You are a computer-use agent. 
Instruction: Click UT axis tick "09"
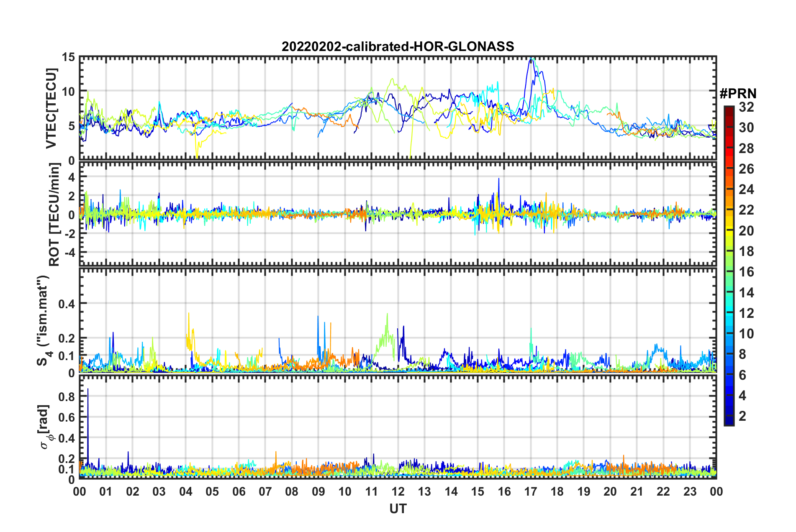pyautogui.click(x=318, y=491)
